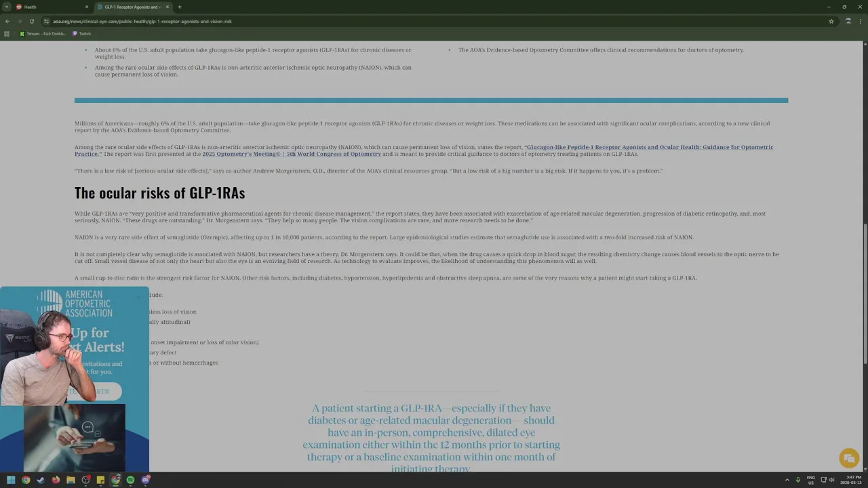Open the chat widget button
This screenshot has width=868, height=488.
coord(849,458)
